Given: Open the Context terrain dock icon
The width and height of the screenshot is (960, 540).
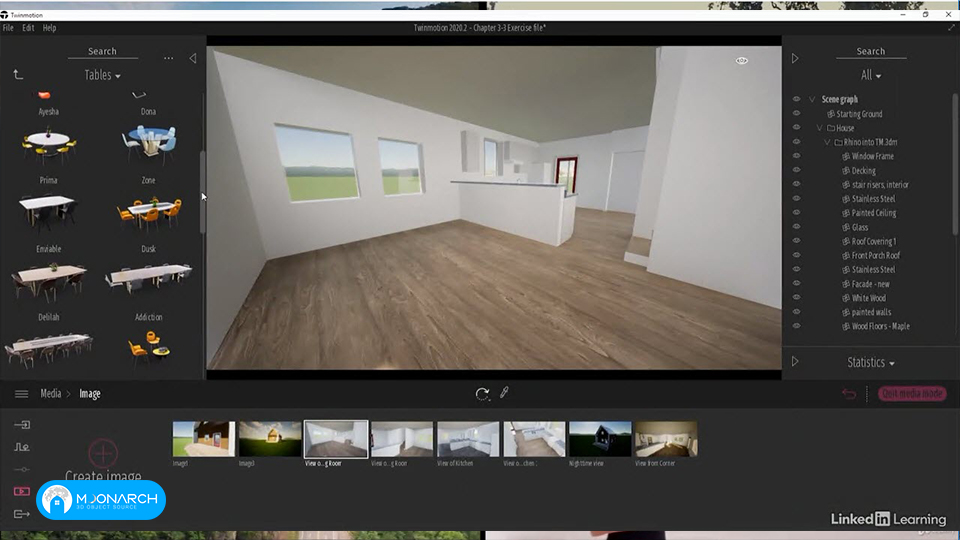Looking at the screenshot, I should [x=22, y=447].
